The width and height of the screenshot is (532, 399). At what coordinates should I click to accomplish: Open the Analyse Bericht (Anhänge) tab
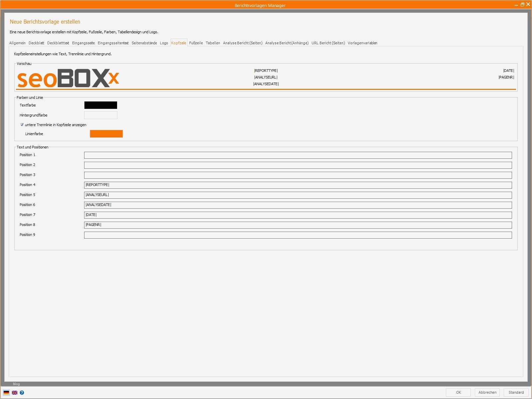click(x=287, y=43)
